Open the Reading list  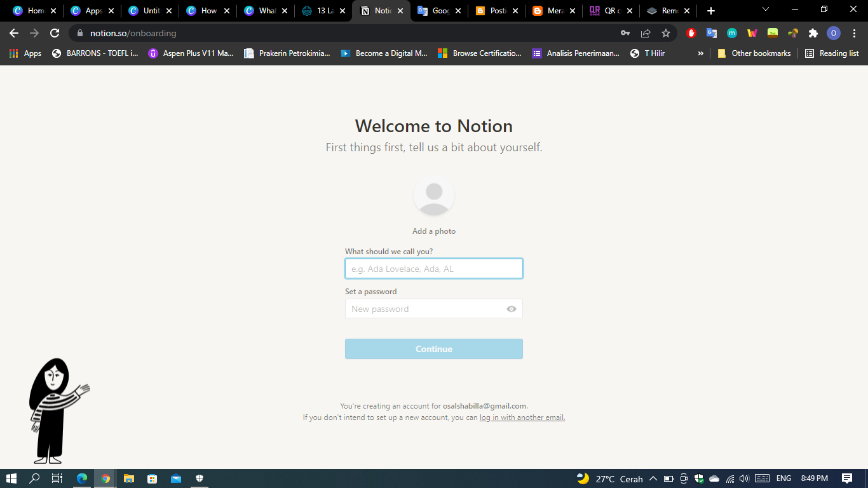[x=832, y=53]
